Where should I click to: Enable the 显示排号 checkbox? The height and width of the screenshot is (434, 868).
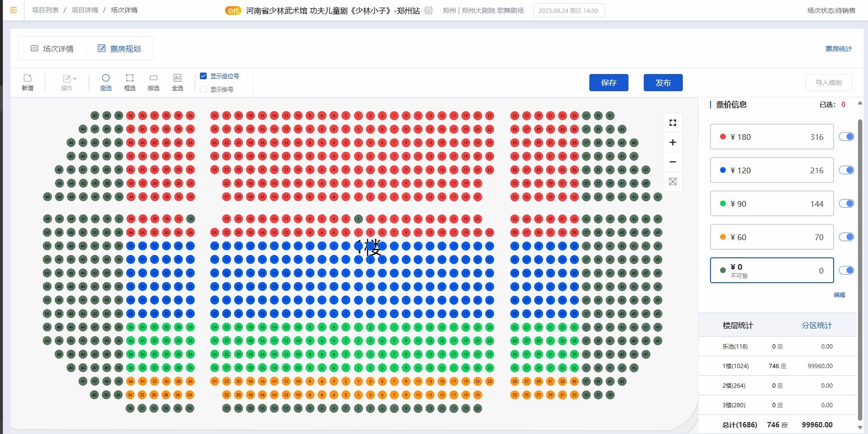pyautogui.click(x=203, y=89)
